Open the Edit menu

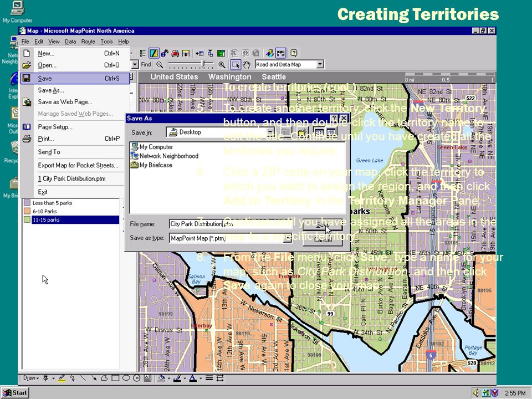tap(39, 42)
